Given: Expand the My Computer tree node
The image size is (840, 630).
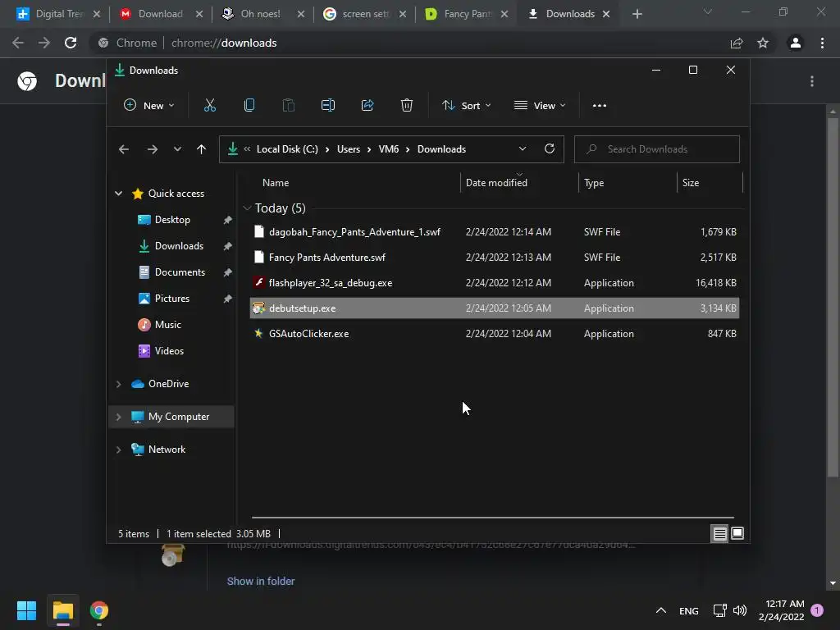Looking at the screenshot, I should (x=118, y=417).
